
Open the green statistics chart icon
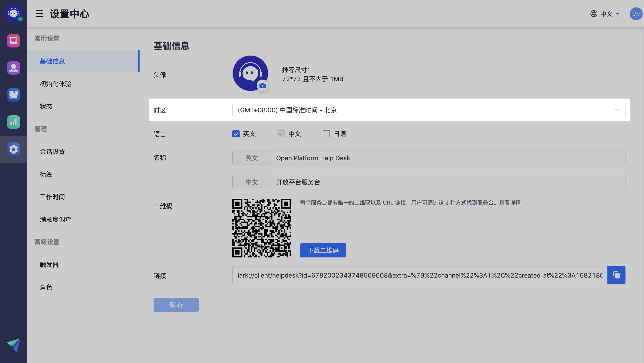click(14, 122)
